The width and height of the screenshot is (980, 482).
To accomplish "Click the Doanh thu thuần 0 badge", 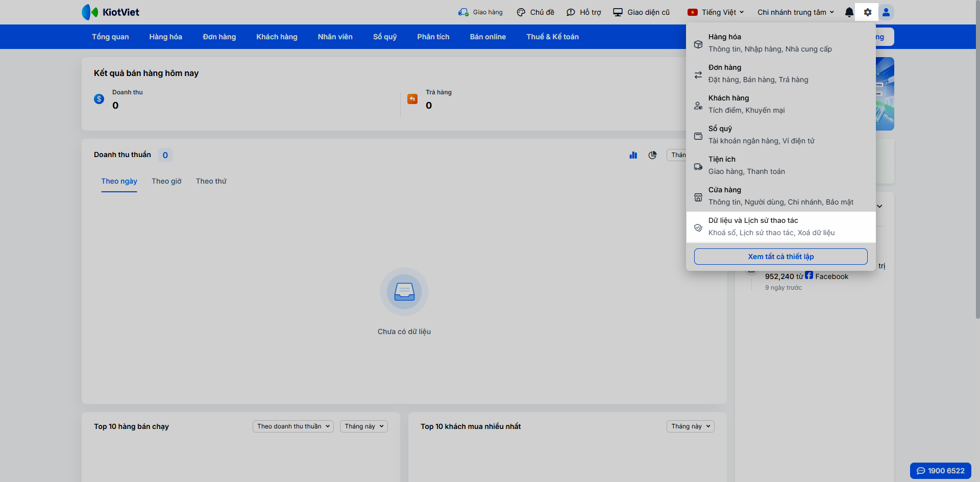I will click(x=165, y=155).
